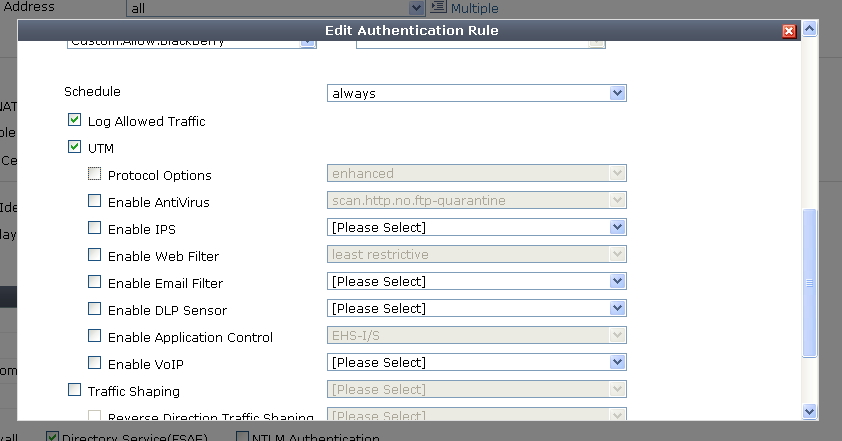Screen dimensions: 842x441
Task: Click the Multiple link next to Address
Action: pyautogui.click(x=475, y=8)
